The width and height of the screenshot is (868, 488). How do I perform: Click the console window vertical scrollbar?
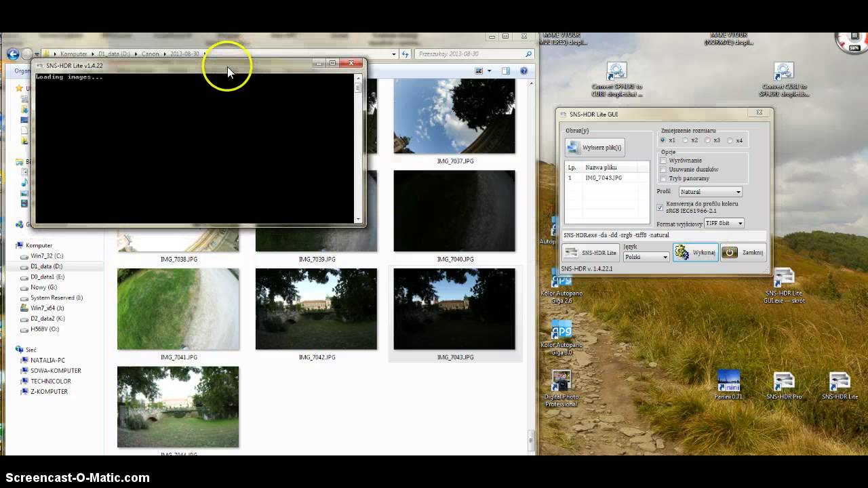pyautogui.click(x=358, y=148)
